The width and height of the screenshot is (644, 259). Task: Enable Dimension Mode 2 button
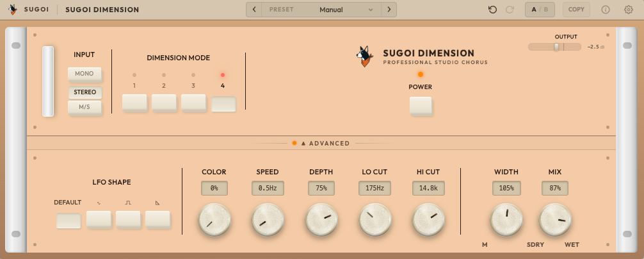pos(165,103)
